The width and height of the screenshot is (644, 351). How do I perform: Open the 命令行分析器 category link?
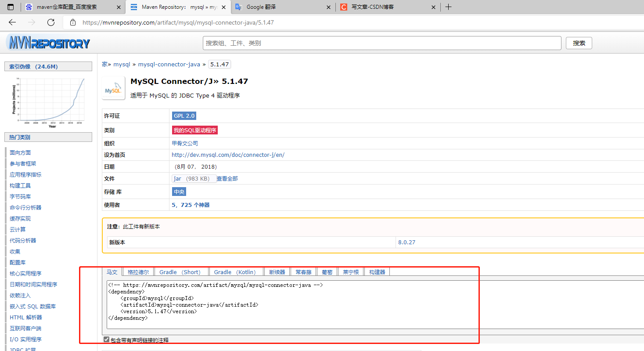25,208
